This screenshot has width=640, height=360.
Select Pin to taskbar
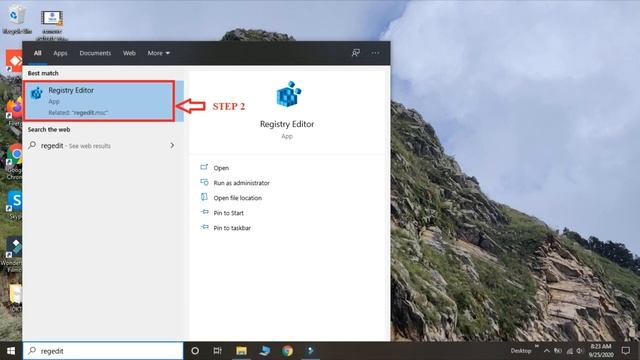(232, 228)
